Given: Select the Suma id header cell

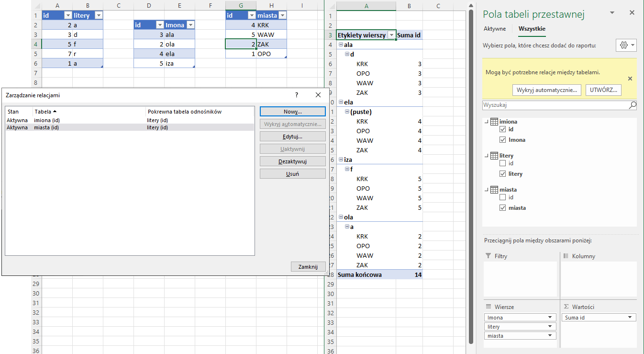Looking at the screenshot, I should [409, 35].
